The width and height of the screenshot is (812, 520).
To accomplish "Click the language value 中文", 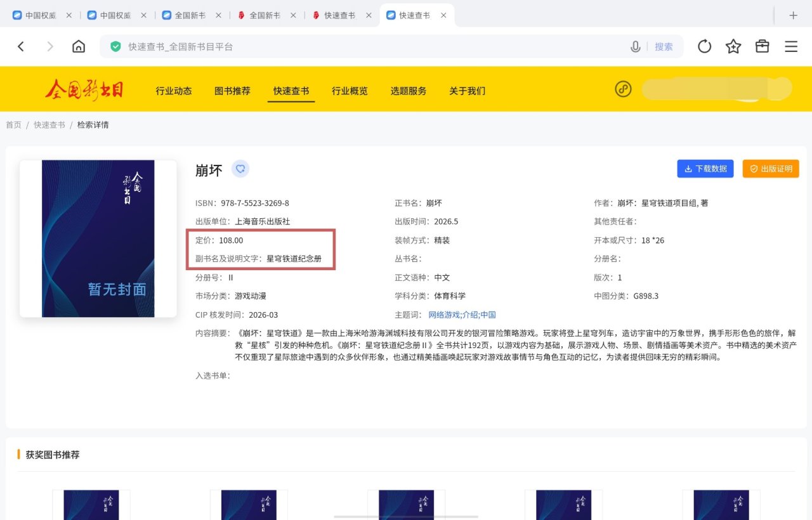I will pos(442,278).
